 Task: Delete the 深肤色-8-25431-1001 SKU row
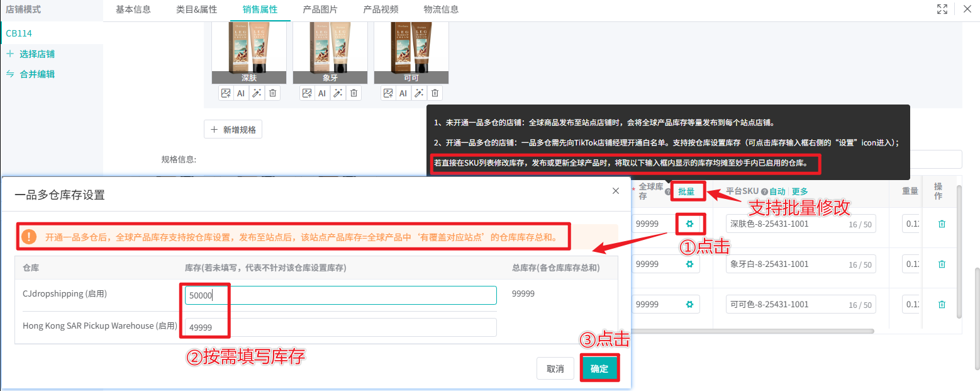pyautogui.click(x=942, y=224)
